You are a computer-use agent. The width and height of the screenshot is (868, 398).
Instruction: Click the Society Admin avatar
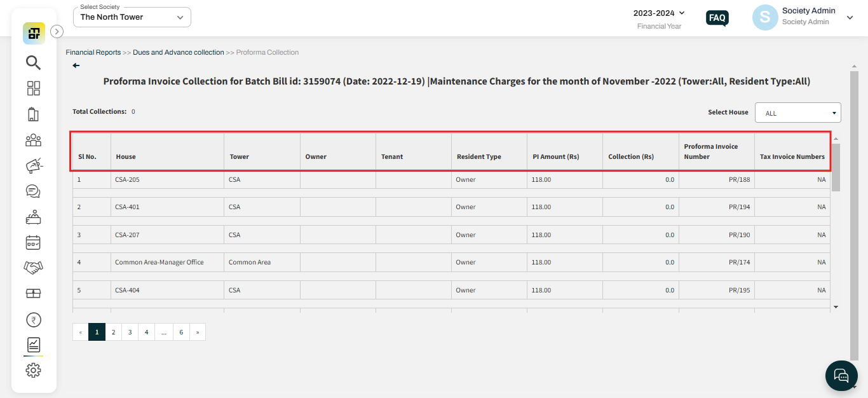click(x=765, y=18)
